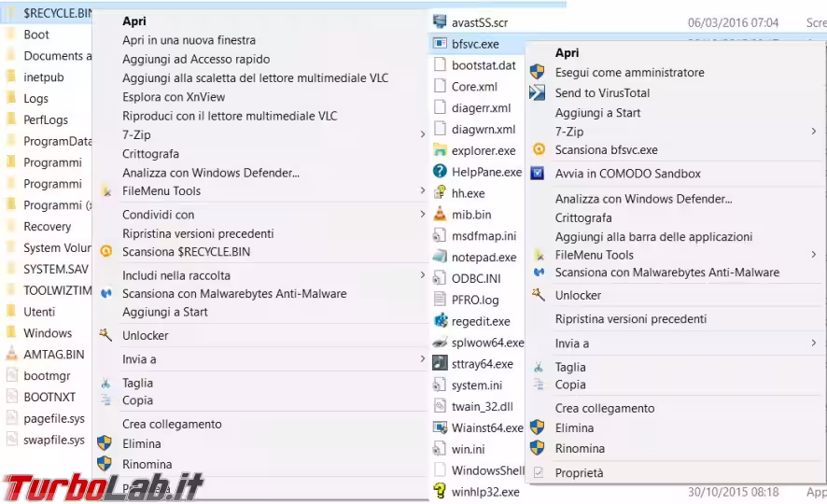Viewport: 827px width, 504px height.
Task: Expand FileMenu Tools submenu arrow in left menu
Action: coord(423,190)
